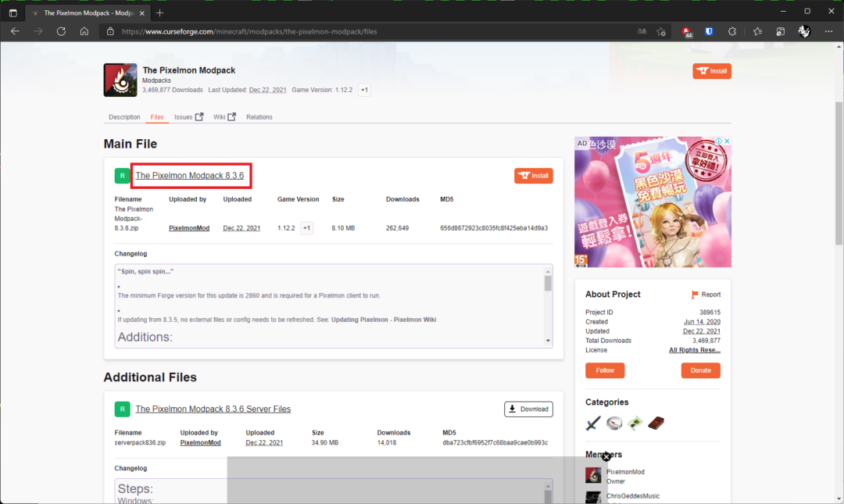Open the All Rights Reserved license link
844x504 pixels.
[695, 350]
